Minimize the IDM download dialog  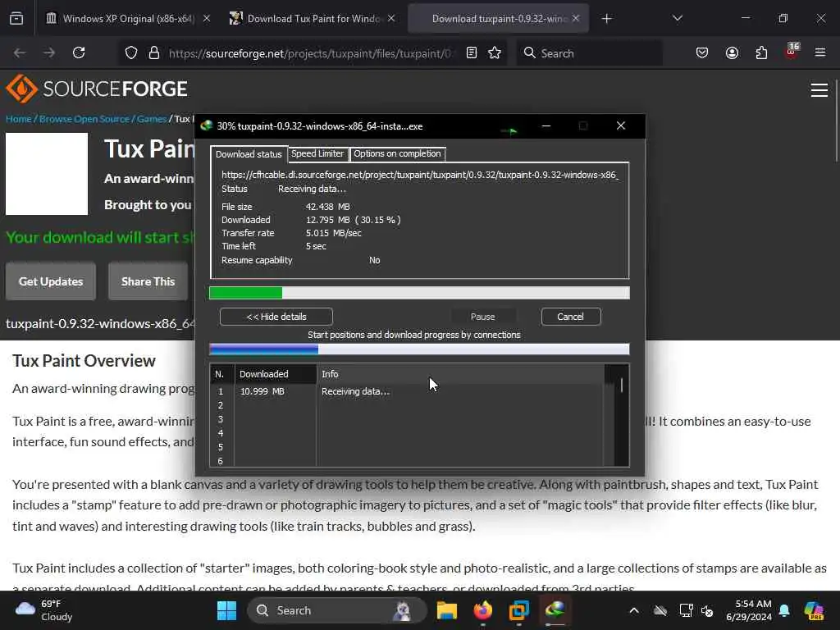click(x=546, y=126)
